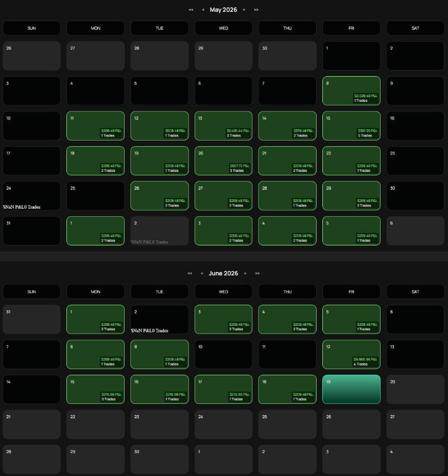The image size is (448, 476).
Task: Open May 20 cell showing $507.72 P&L
Action: (x=223, y=161)
